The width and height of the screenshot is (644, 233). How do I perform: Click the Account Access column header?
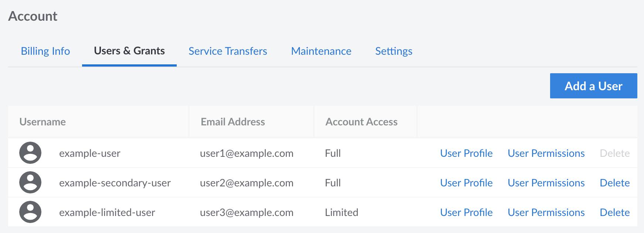pyautogui.click(x=361, y=122)
